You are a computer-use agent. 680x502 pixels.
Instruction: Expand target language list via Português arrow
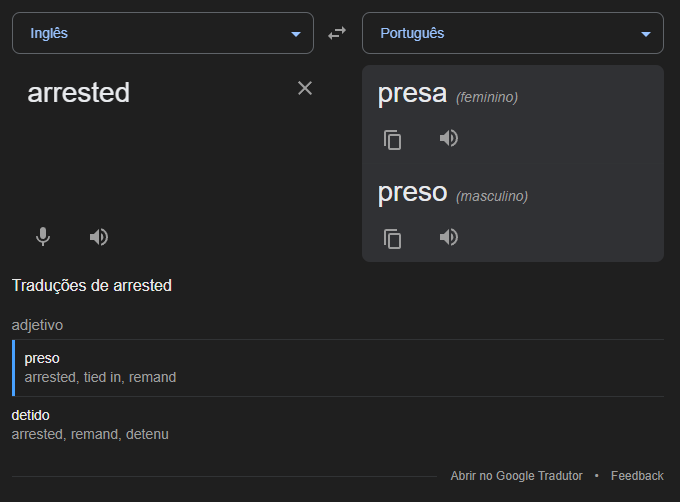[646, 34]
